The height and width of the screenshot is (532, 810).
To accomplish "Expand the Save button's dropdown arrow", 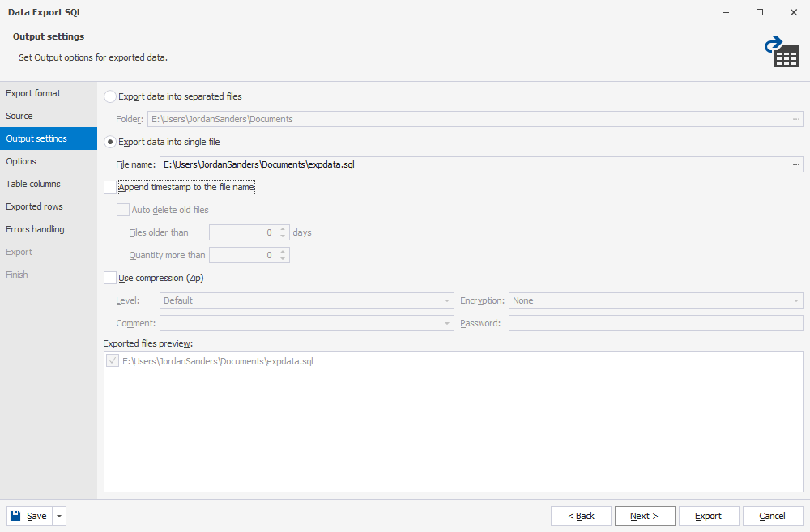I will click(x=58, y=515).
